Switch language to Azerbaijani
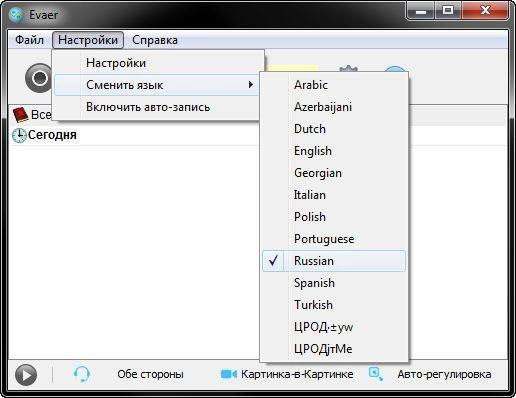The image size is (516, 398). click(334, 107)
